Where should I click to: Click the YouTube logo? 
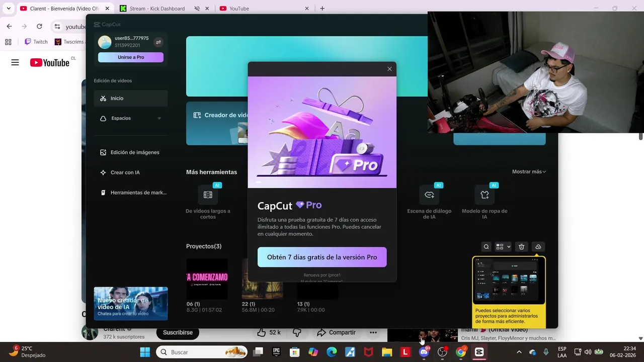coord(49,63)
